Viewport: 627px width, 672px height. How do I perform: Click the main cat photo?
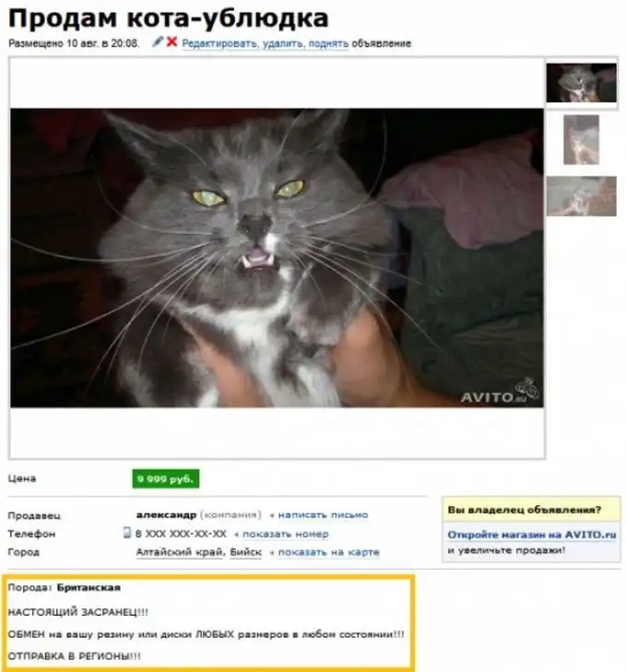click(x=277, y=257)
